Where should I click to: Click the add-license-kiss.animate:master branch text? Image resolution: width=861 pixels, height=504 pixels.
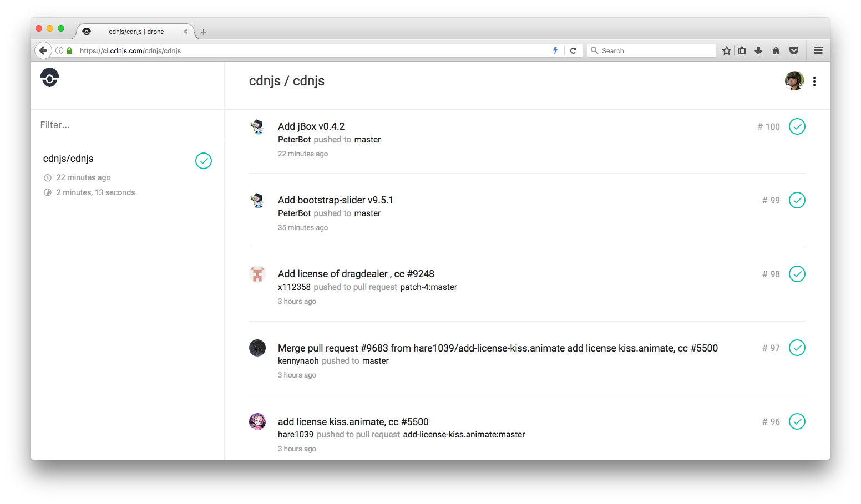(x=464, y=435)
